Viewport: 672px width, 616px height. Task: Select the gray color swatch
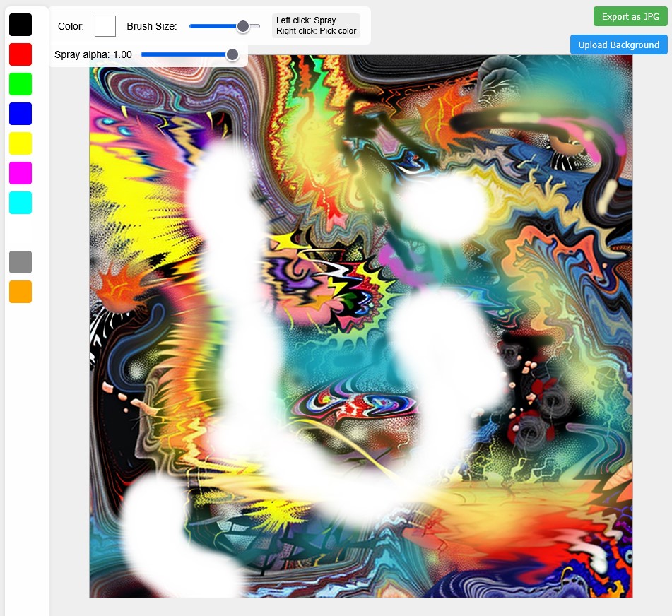coord(20,262)
